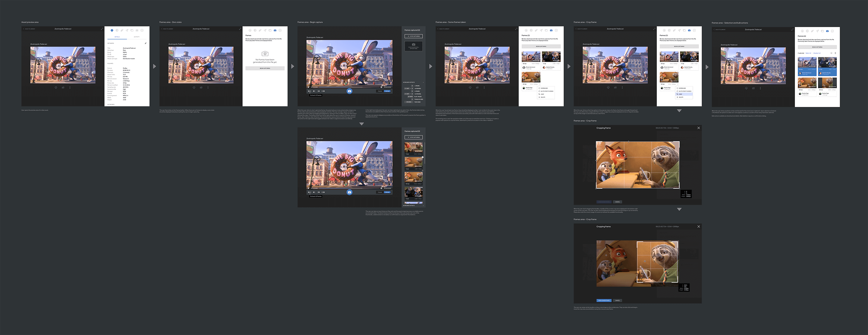Open three-dot menu under Zero state video
Viewport: 868px width, 335px height.
coord(208,88)
